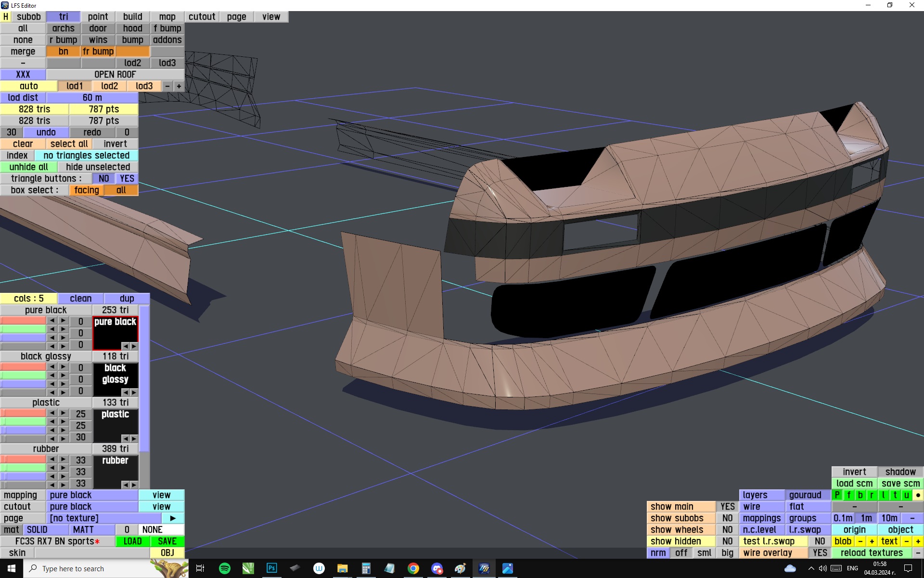Click next arrow on rubber swatch
This screenshot has width=924, height=578.
pyautogui.click(x=134, y=485)
